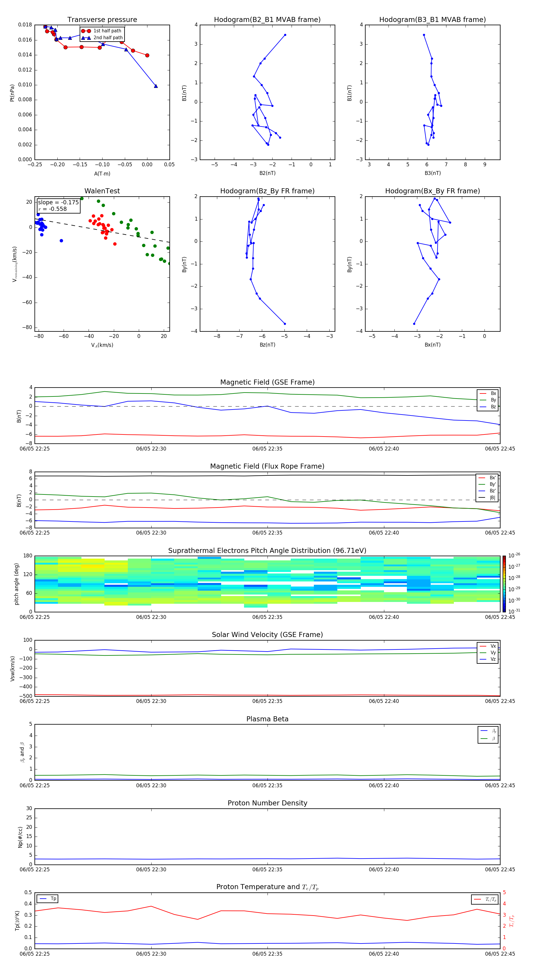This screenshot has width=535, height=980.
Task: Click 'pitch angle (deg)' y-axis label
Action: click(16, 584)
